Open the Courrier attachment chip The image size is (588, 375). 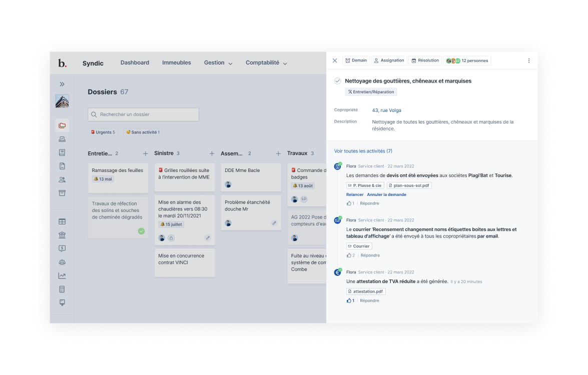359,246
